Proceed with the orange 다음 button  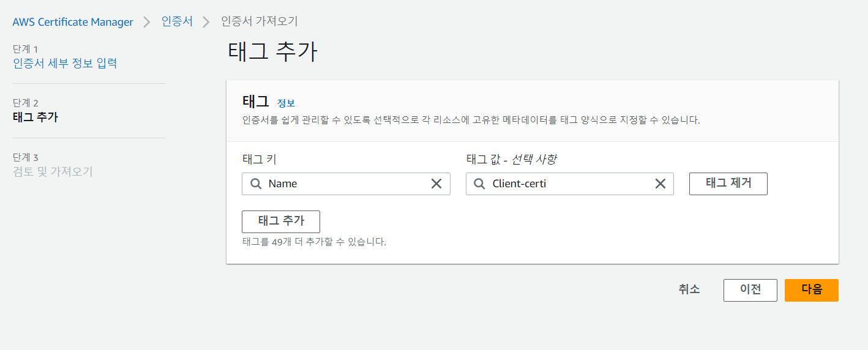coord(812,290)
